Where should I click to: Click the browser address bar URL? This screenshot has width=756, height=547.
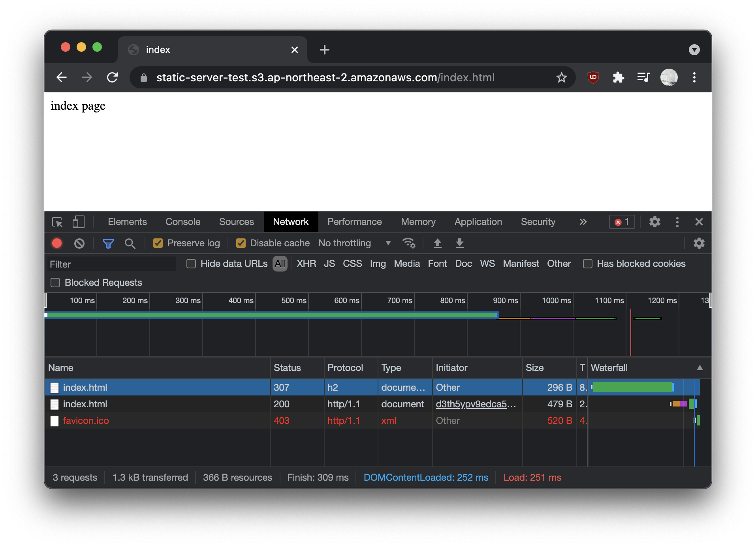[x=325, y=77]
